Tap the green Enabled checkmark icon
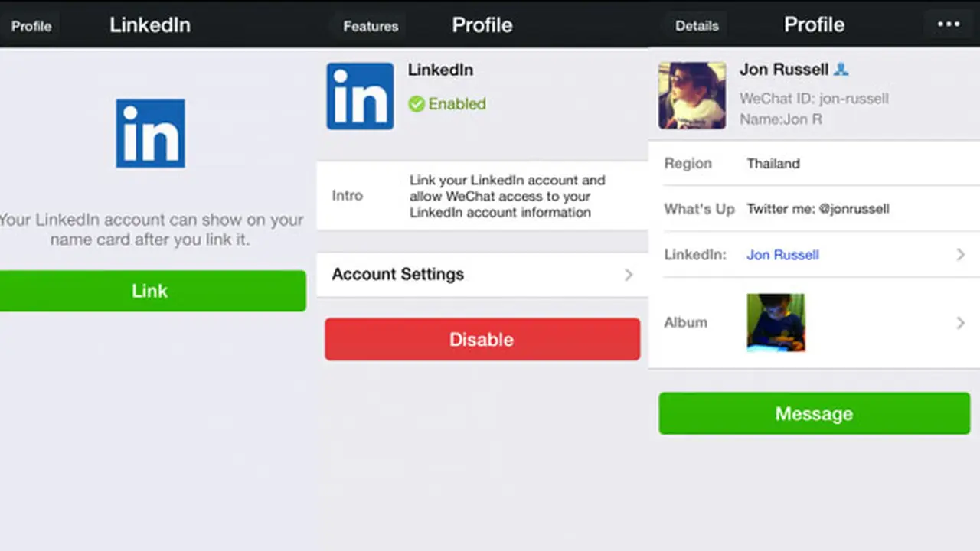The height and width of the screenshot is (551, 980). click(x=416, y=104)
